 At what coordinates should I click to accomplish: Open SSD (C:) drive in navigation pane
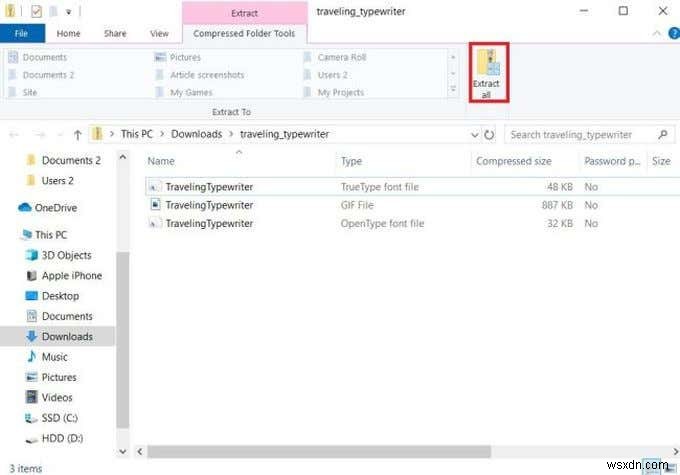click(x=51, y=418)
